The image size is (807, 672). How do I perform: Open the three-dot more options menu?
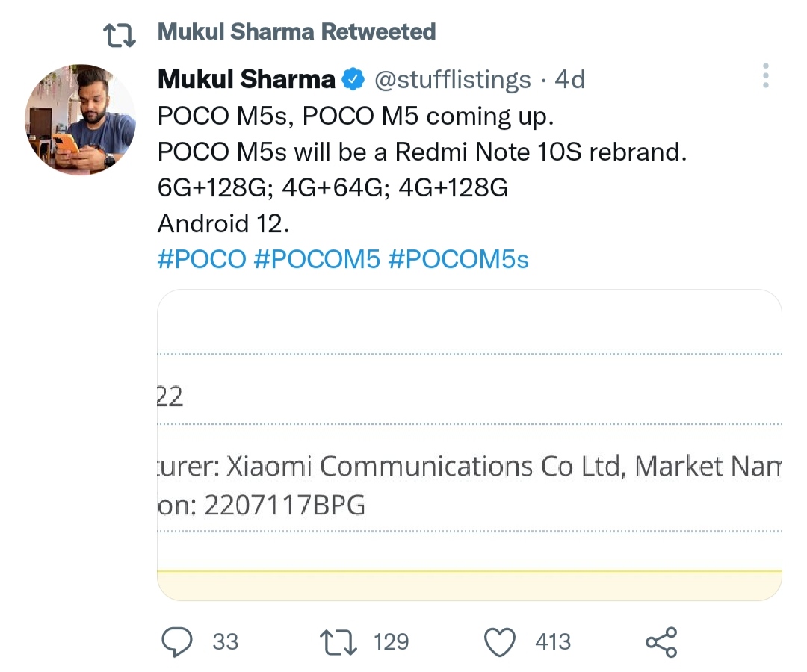(x=765, y=76)
